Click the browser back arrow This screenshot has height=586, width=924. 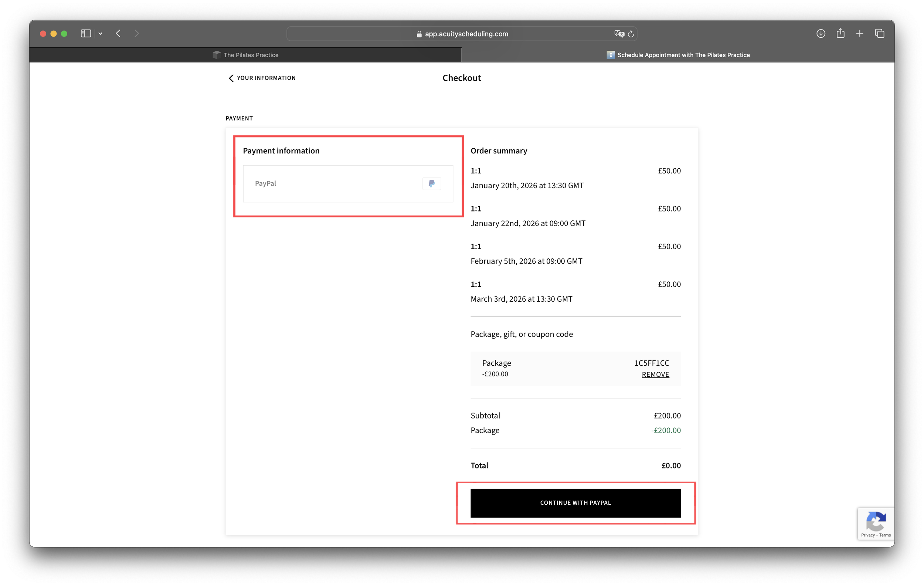(x=118, y=33)
